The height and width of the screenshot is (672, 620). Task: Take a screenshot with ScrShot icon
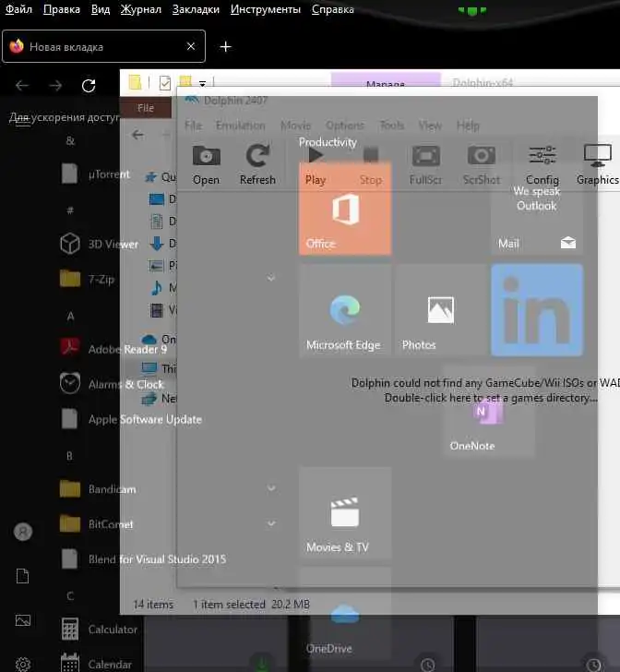(482, 165)
